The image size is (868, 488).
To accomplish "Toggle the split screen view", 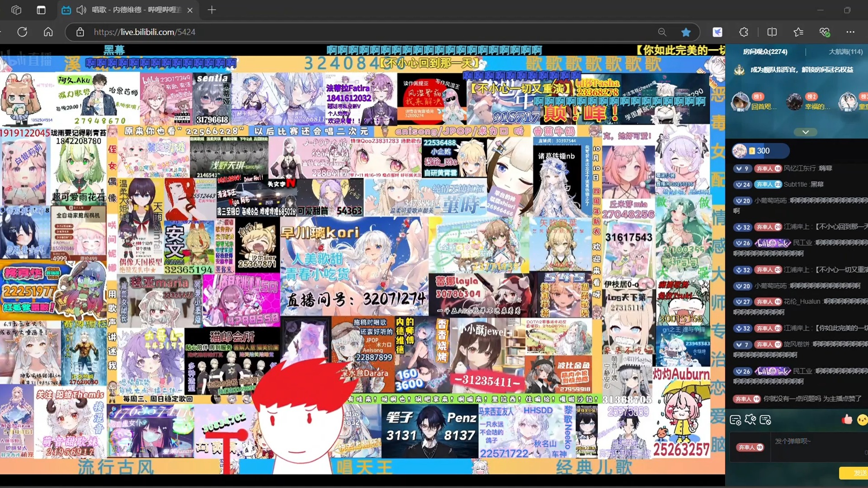I will click(x=772, y=32).
